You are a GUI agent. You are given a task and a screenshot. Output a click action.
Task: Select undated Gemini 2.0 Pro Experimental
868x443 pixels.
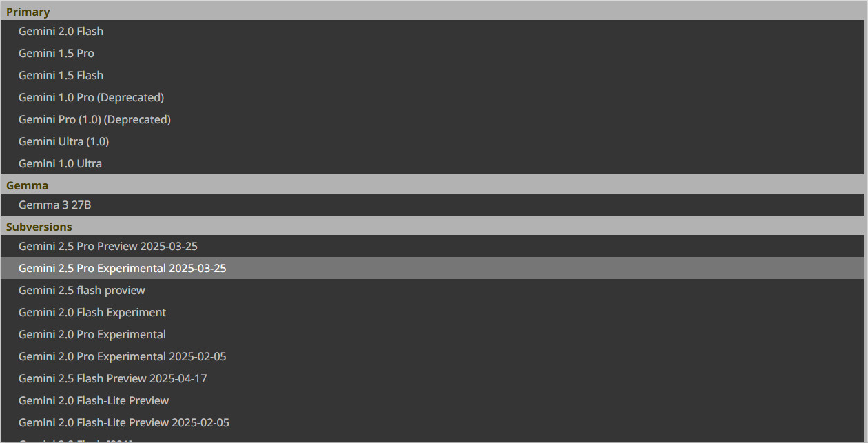92,334
